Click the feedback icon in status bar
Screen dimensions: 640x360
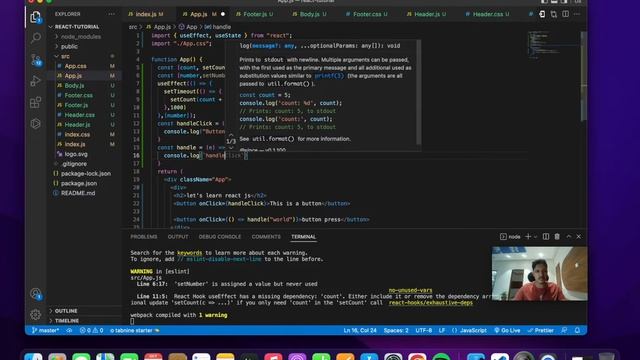pyautogui.click(x=564, y=330)
